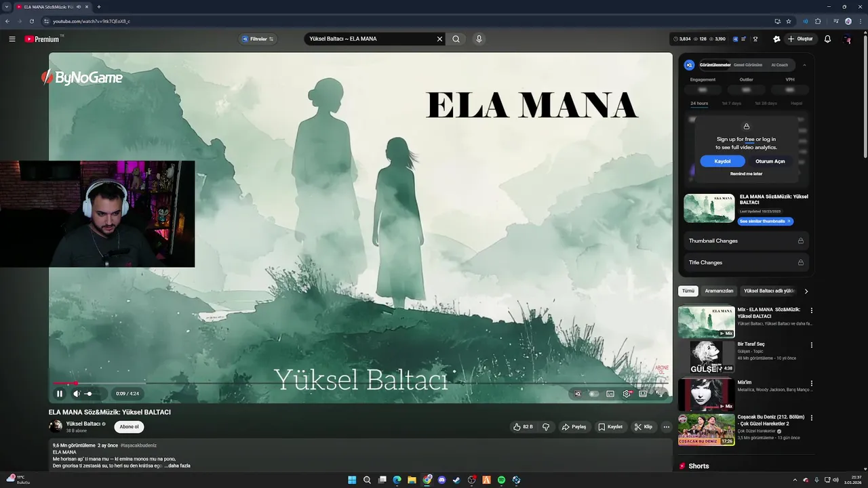868x488 pixels.
Task: Show more filter chips with the right arrow
Action: [806, 291]
